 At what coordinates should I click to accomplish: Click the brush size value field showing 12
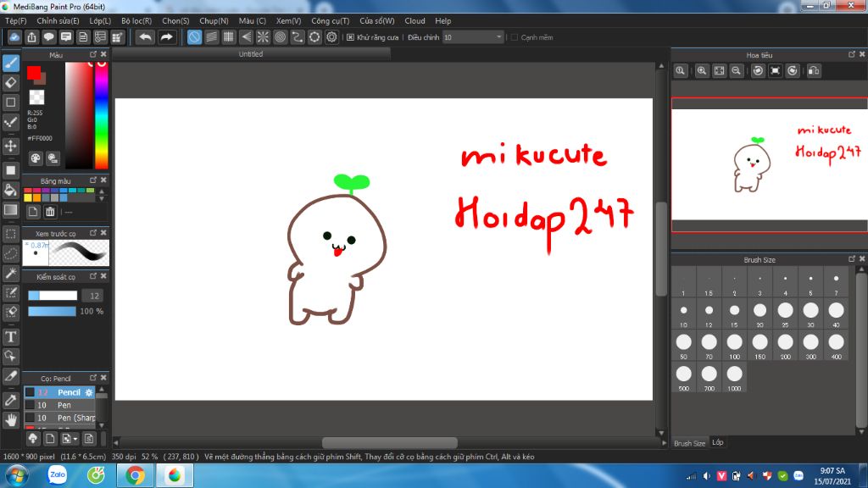coord(94,296)
